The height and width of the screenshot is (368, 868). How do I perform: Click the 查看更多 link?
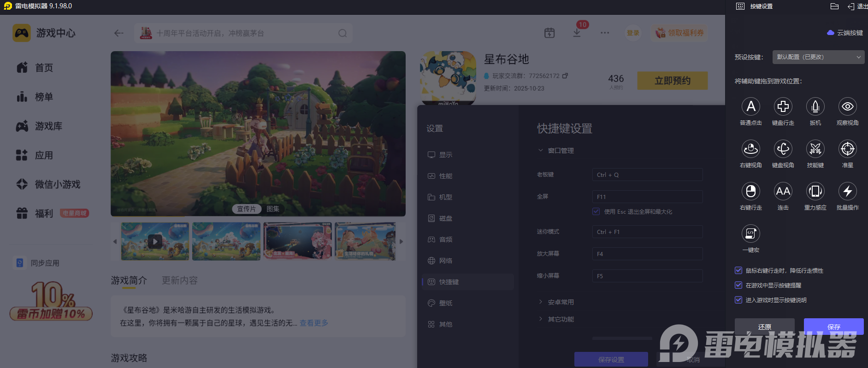(314, 323)
